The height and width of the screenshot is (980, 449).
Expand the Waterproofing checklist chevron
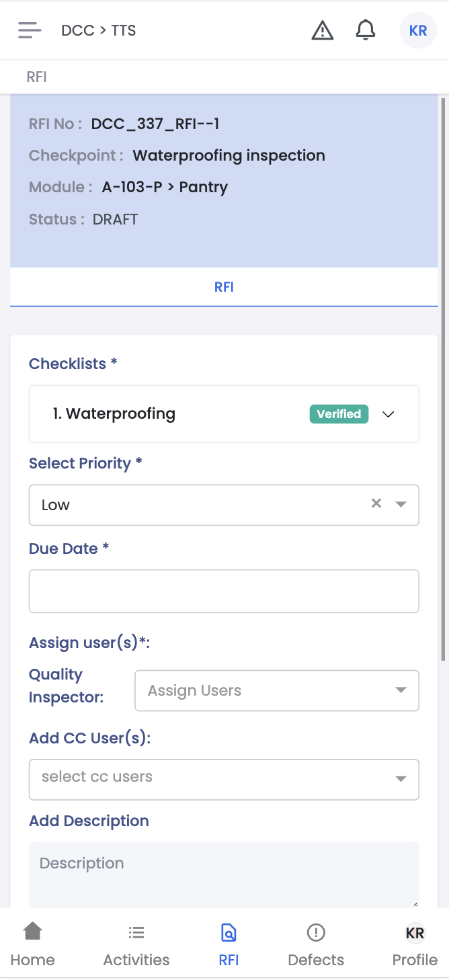tap(388, 414)
